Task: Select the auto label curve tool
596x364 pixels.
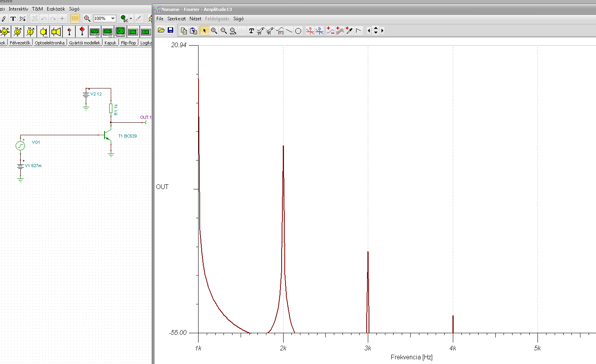Action: [261, 31]
